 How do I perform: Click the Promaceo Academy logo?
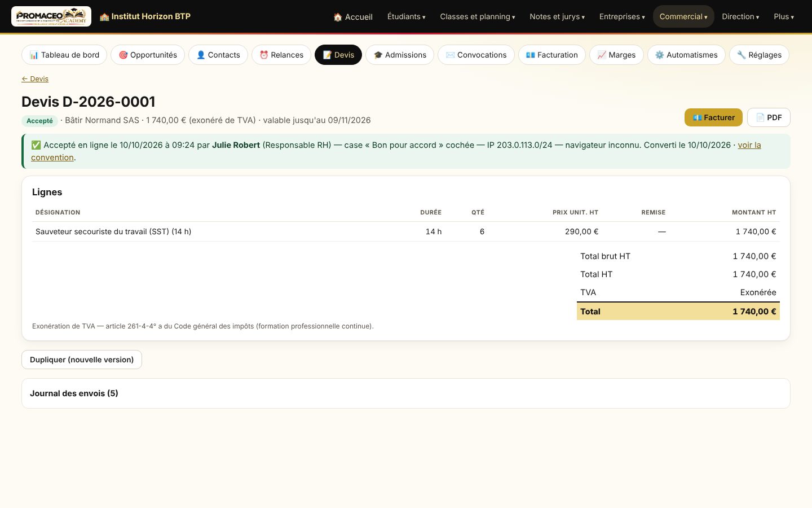[51, 16]
